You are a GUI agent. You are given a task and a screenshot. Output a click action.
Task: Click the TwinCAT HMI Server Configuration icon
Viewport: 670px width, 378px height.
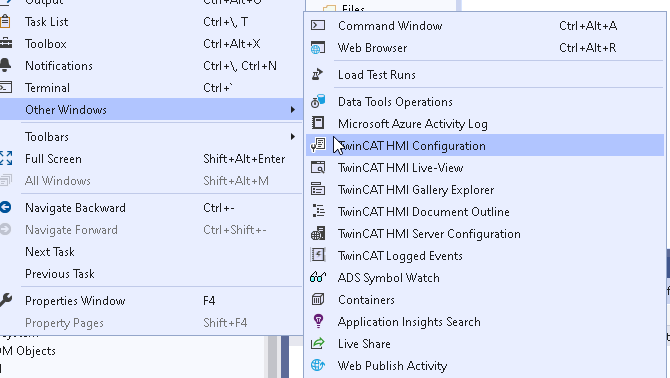317,233
